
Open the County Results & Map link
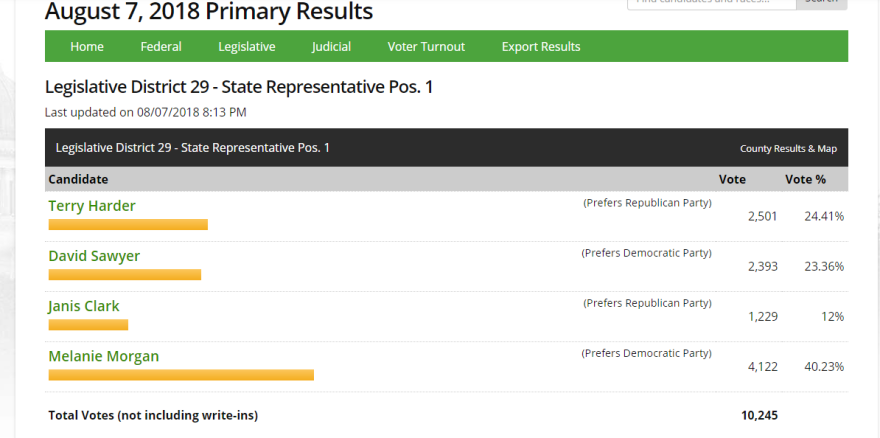pos(788,149)
